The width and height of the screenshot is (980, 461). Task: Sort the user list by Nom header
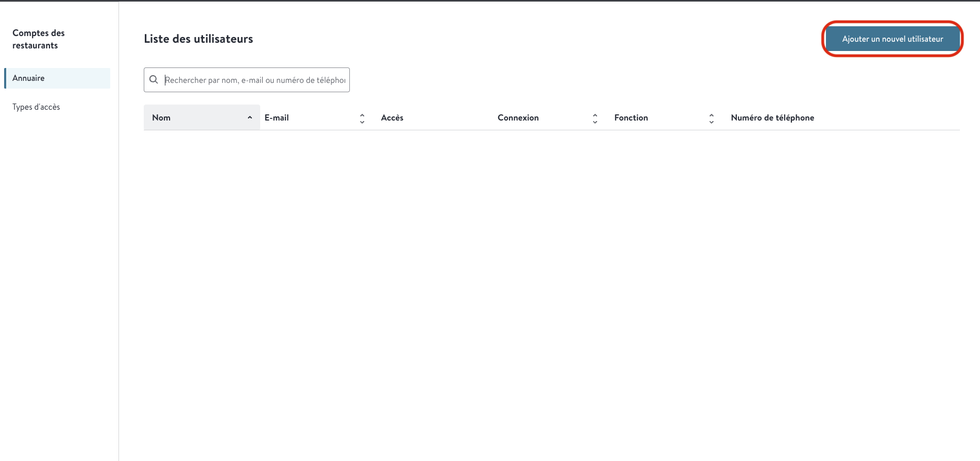point(161,117)
